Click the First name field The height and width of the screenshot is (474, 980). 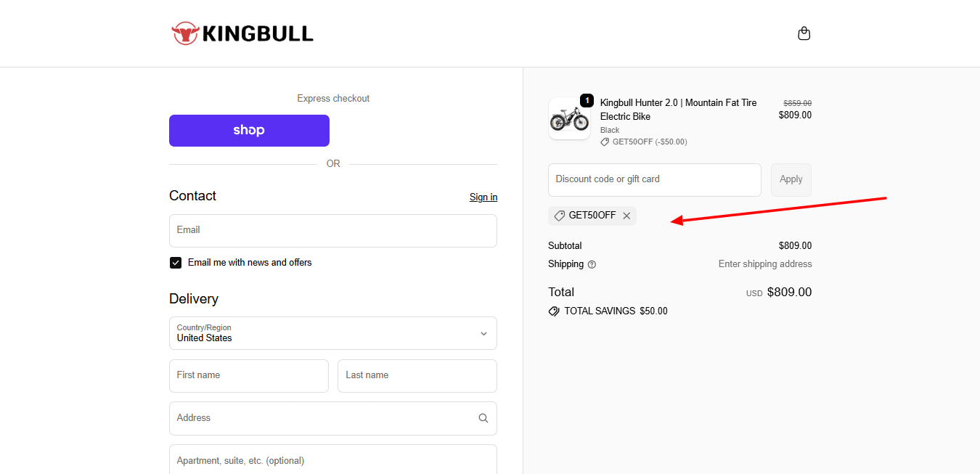pyautogui.click(x=248, y=375)
